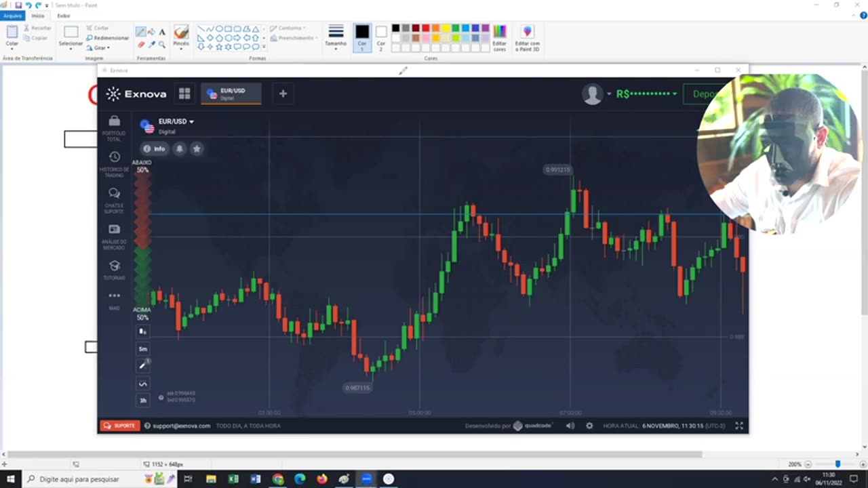
Task: Click Undo in Paint title bar
Action: click(28, 5)
